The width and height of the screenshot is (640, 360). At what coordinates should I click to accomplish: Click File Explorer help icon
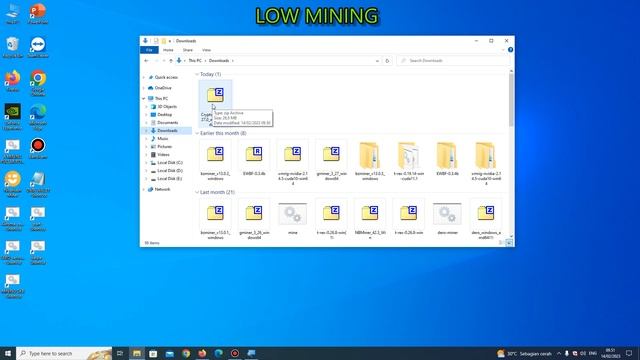pos(510,50)
